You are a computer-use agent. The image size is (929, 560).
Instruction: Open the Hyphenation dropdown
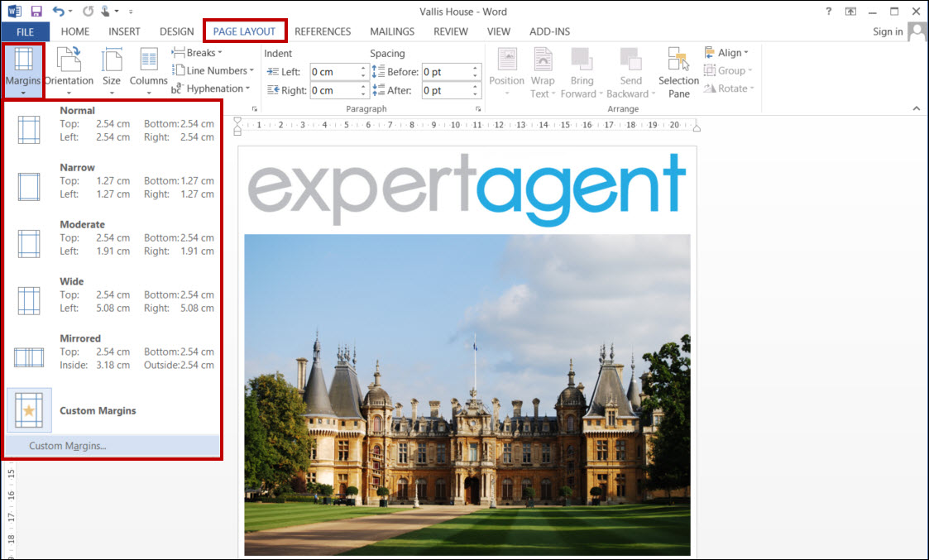tap(211, 89)
